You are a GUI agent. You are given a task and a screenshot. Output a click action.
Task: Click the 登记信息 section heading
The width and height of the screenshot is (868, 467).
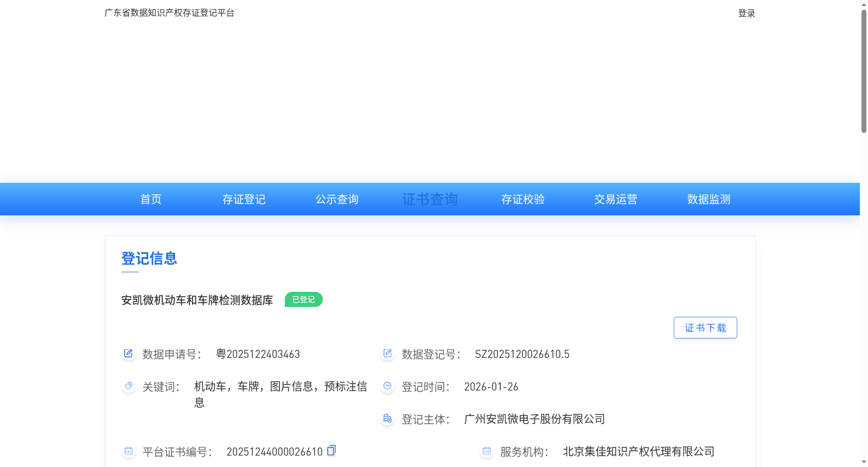[149, 258]
